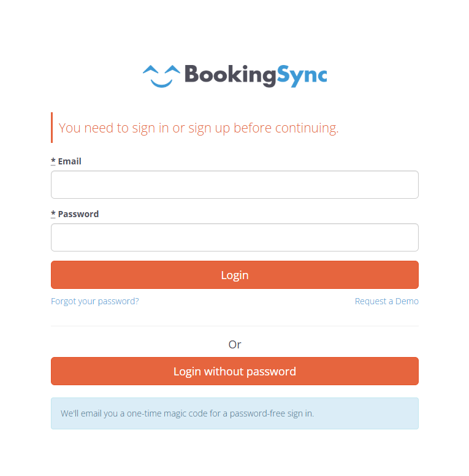Click the sign in or sign up alert message
The width and height of the screenshot is (469, 476).
(x=199, y=128)
